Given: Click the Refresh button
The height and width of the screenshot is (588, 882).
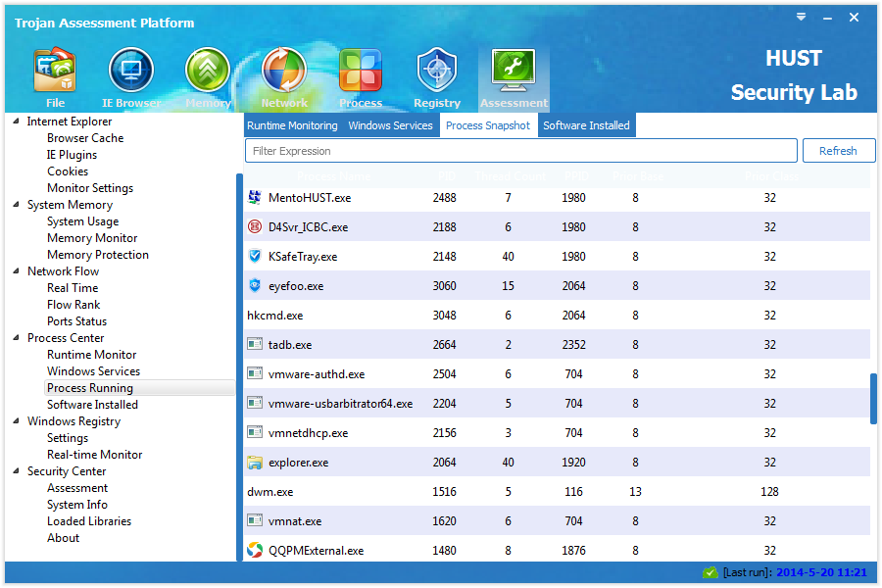Looking at the screenshot, I should click(x=838, y=151).
